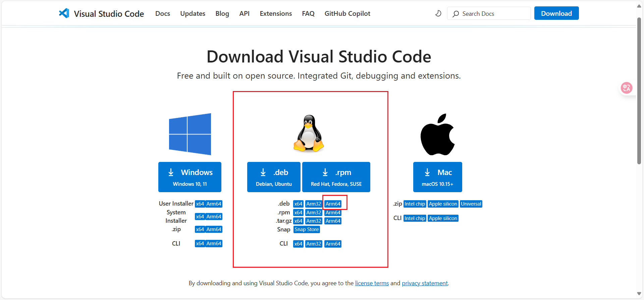Download Mac CLI Intel chip

(415, 218)
